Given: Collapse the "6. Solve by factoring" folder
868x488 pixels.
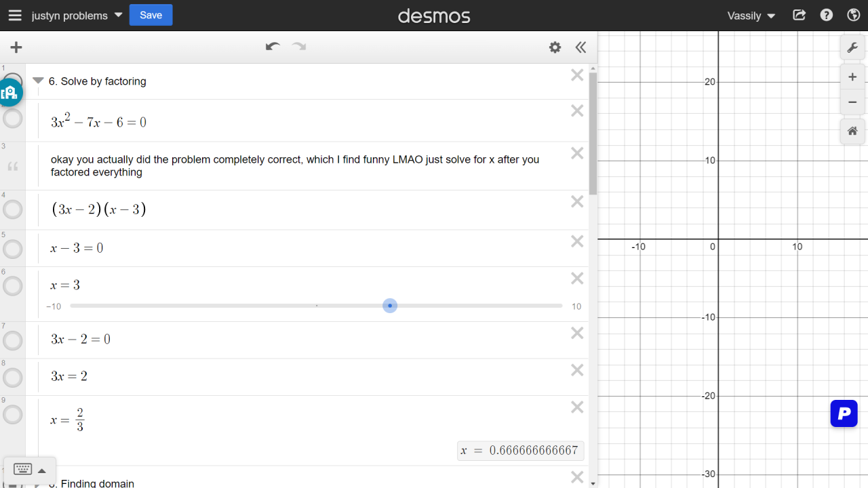Looking at the screenshot, I should [x=38, y=81].
